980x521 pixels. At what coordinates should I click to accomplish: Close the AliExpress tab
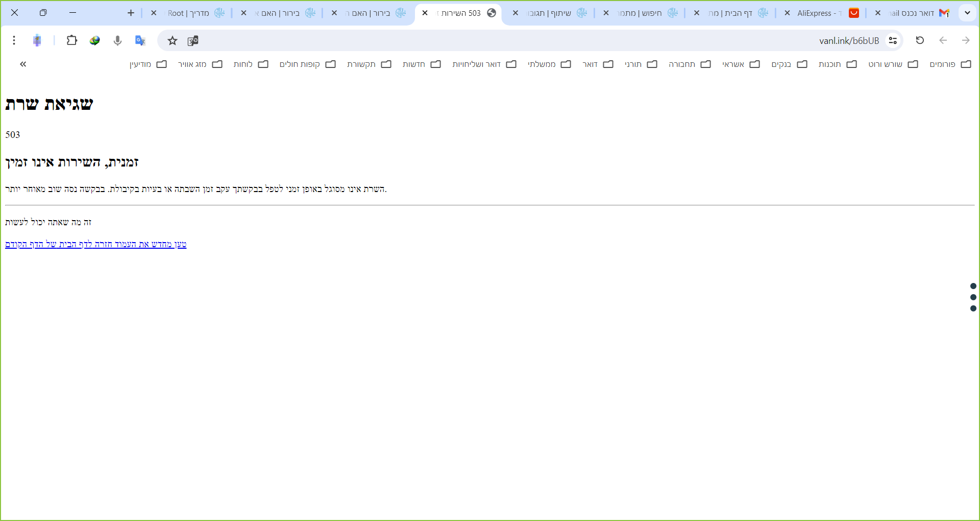pyautogui.click(x=787, y=13)
